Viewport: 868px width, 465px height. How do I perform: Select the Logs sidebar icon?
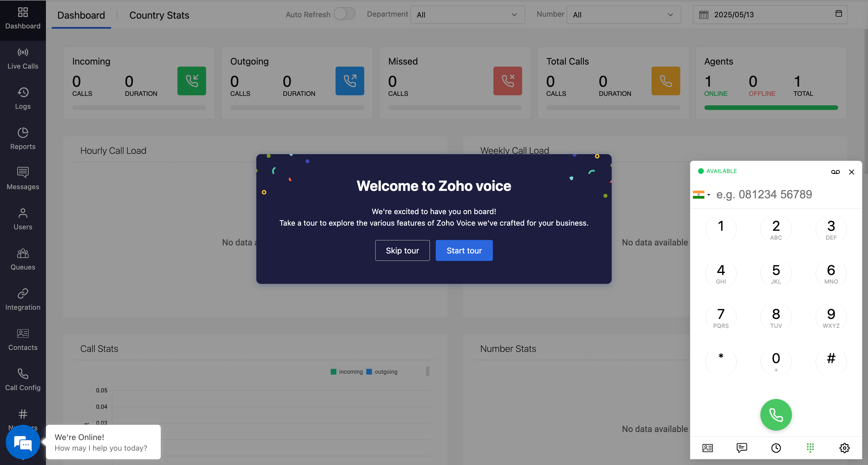tap(23, 98)
